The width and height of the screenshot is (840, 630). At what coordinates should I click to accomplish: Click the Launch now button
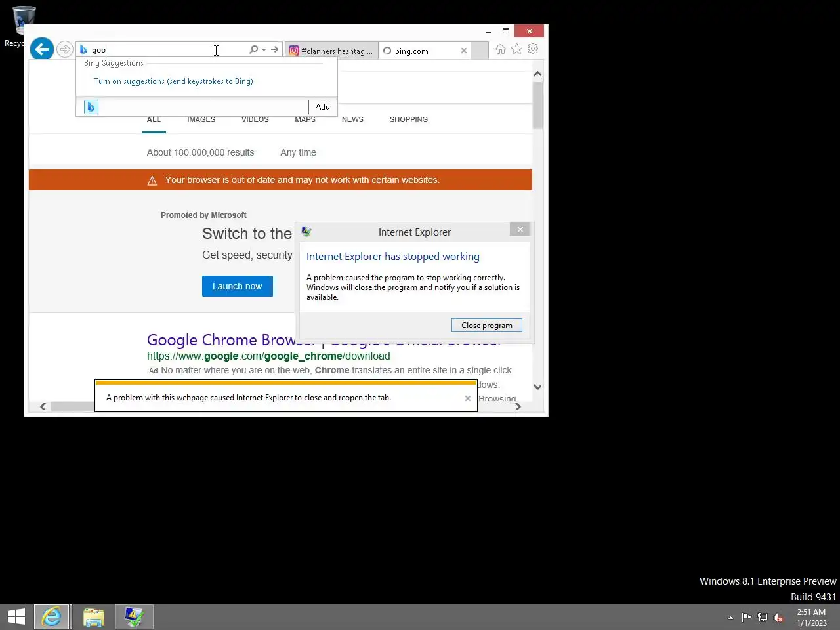(x=237, y=286)
